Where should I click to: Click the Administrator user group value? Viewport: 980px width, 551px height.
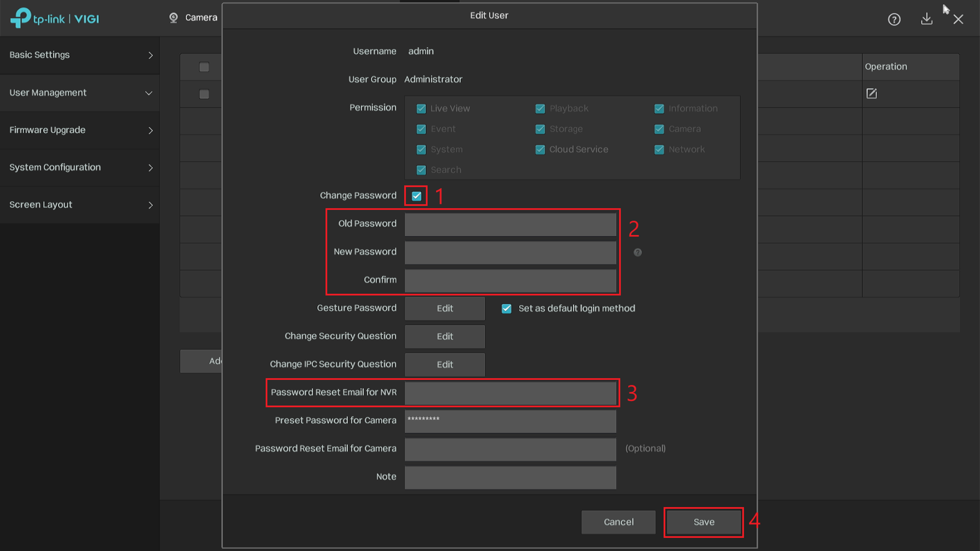click(x=433, y=79)
